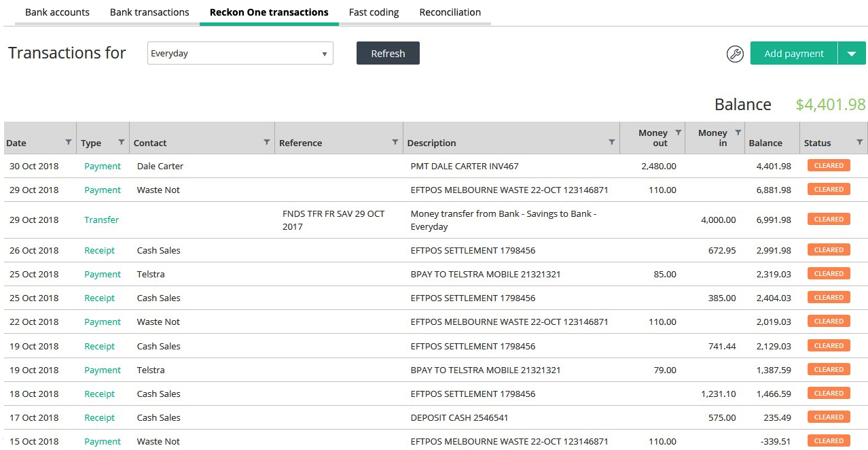The height and width of the screenshot is (450, 868).
Task: Click CLEARED status for Dale Carter row
Action: (x=829, y=165)
